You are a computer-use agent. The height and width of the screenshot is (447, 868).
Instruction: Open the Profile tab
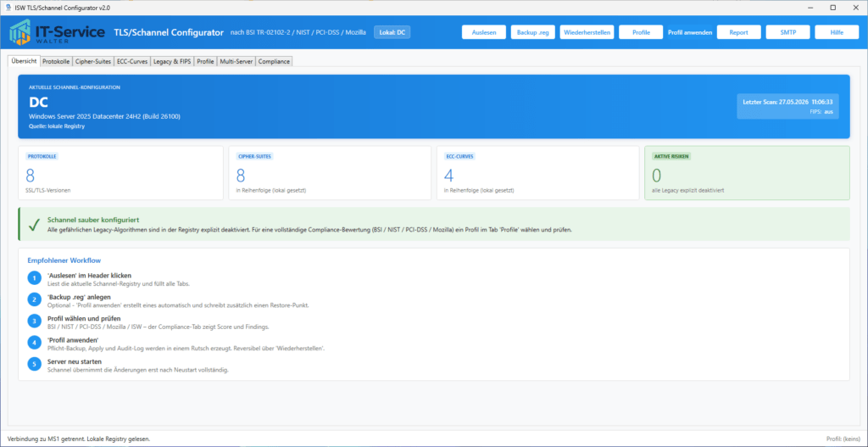point(205,61)
